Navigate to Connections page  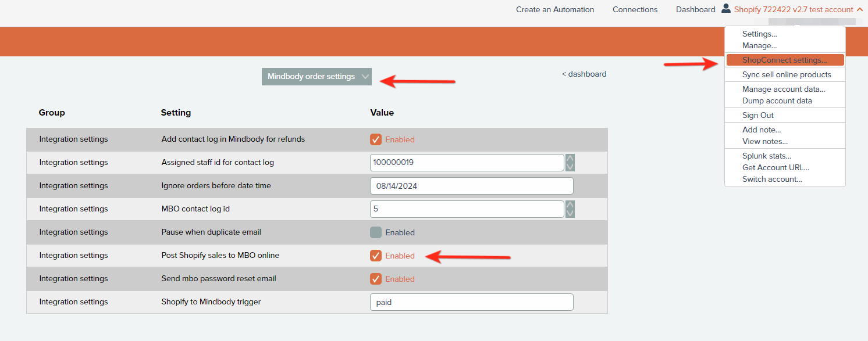[635, 9]
